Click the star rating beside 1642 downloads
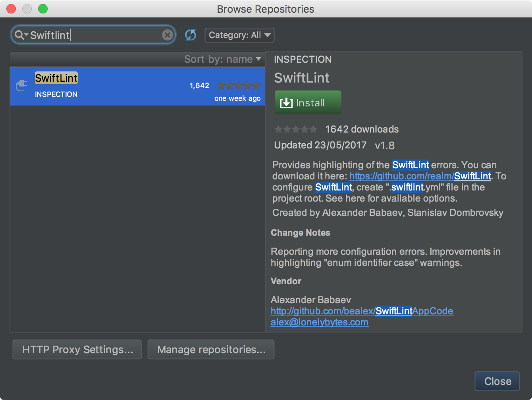This screenshot has width=532, height=400. point(296,129)
